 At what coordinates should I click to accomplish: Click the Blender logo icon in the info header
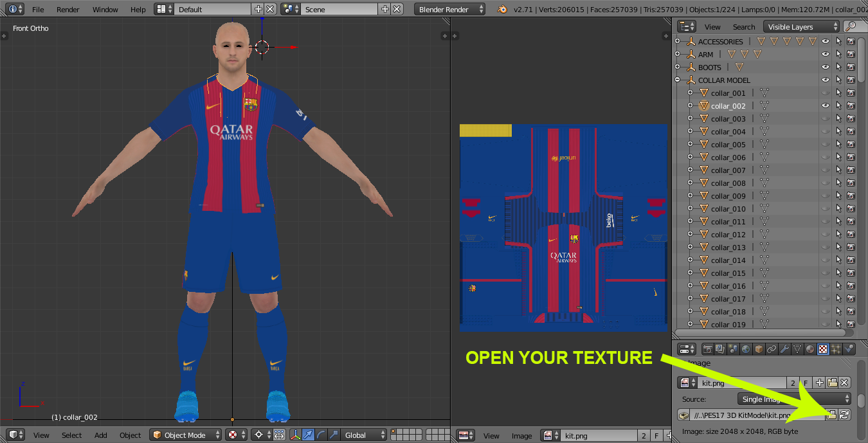pyautogui.click(x=502, y=9)
